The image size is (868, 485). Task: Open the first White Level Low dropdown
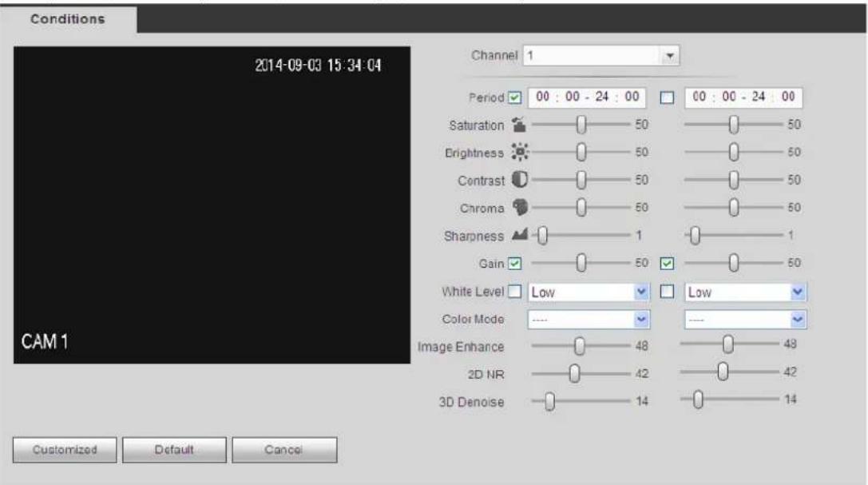(x=589, y=292)
